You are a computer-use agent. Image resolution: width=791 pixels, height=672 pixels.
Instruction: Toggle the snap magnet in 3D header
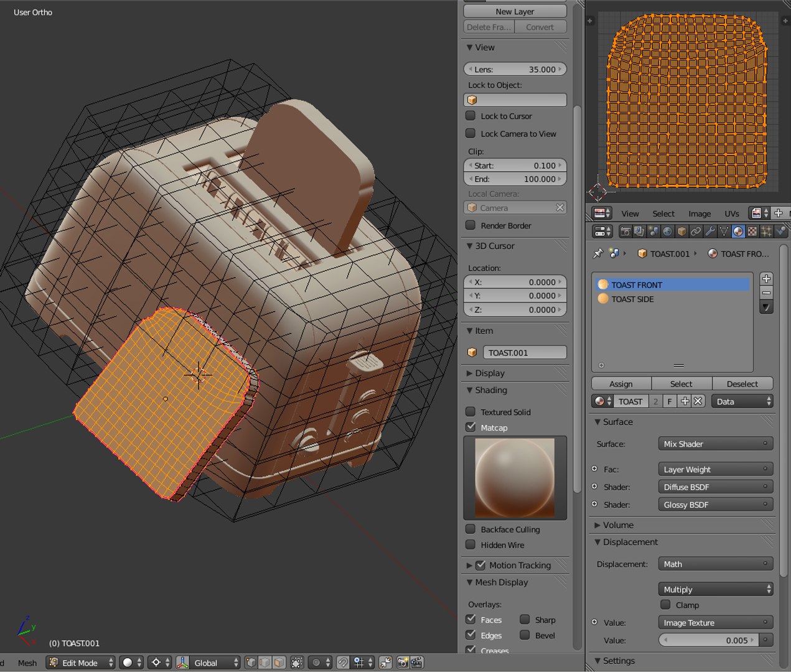tap(343, 663)
